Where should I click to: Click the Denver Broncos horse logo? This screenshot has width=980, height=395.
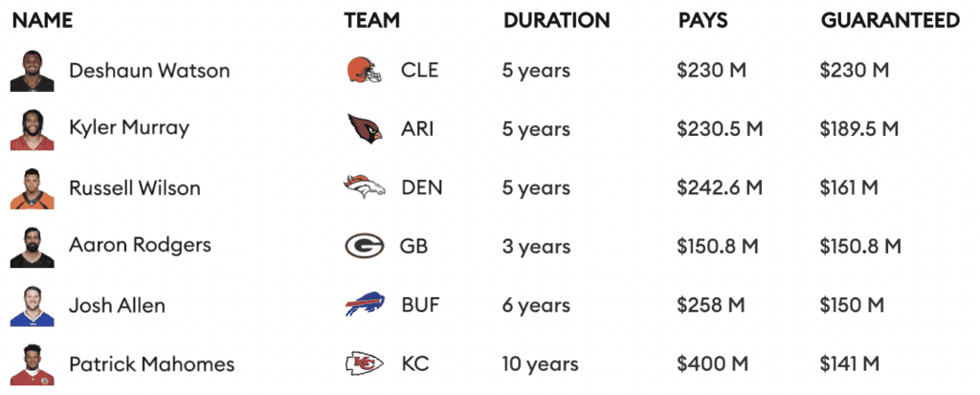pyautogui.click(x=364, y=187)
